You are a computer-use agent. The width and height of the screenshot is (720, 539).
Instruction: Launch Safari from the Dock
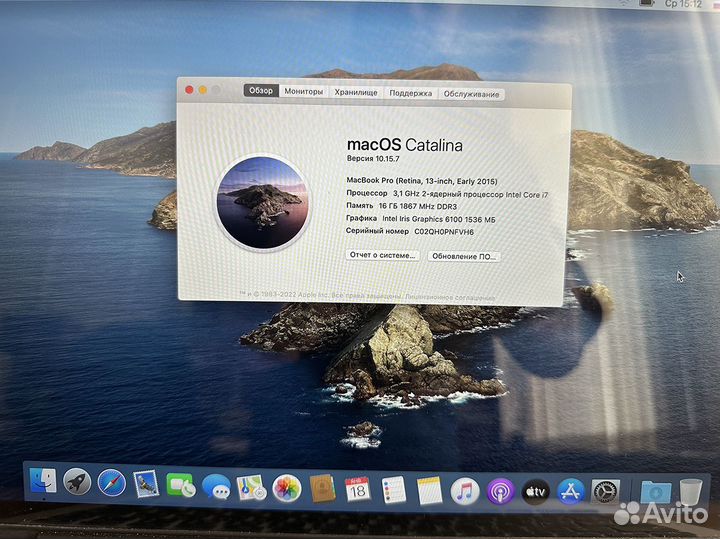tap(112, 483)
